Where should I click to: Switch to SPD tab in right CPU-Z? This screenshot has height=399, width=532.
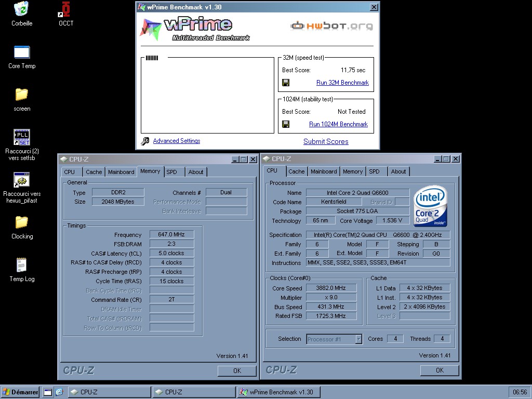tap(377, 171)
